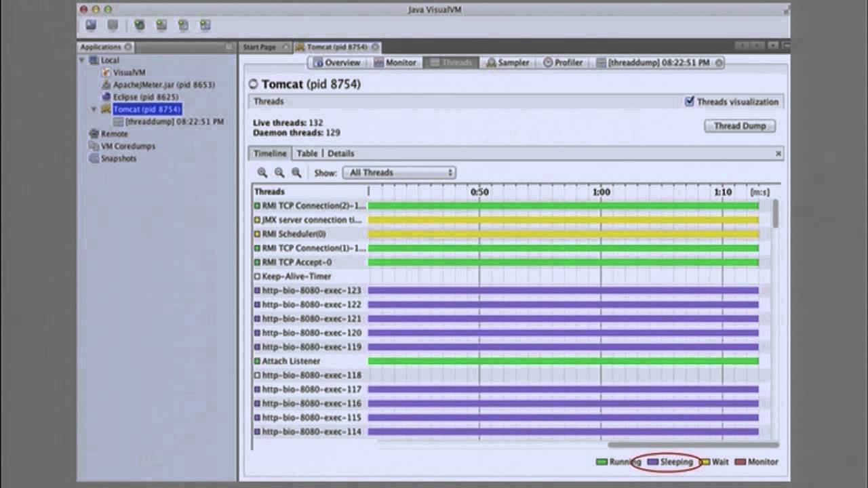Click the VisualVM application icon
Viewport: 868px width, 488px height.
point(106,73)
